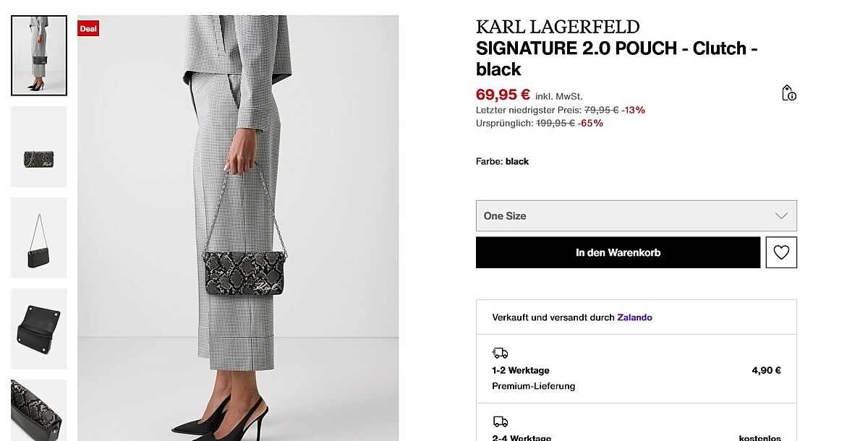Image resolution: width=868 pixels, height=441 pixels.
Task: Click the price info tag icon
Action: 788,93
